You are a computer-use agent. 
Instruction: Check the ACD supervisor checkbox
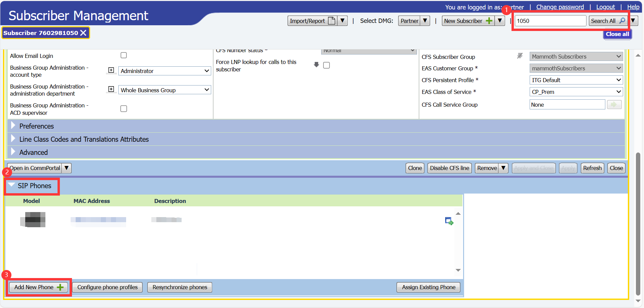(124, 109)
